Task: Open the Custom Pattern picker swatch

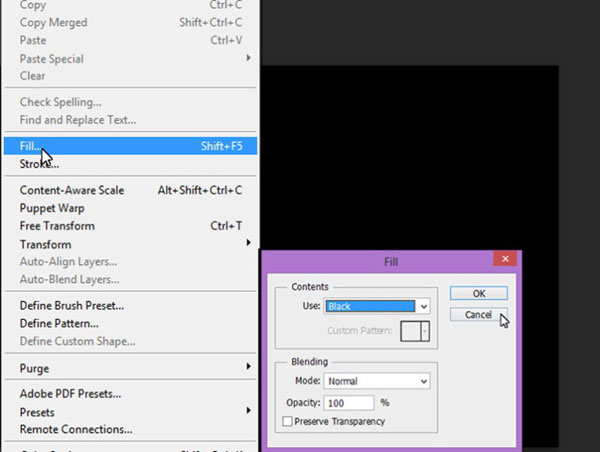Action: (x=415, y=331)
